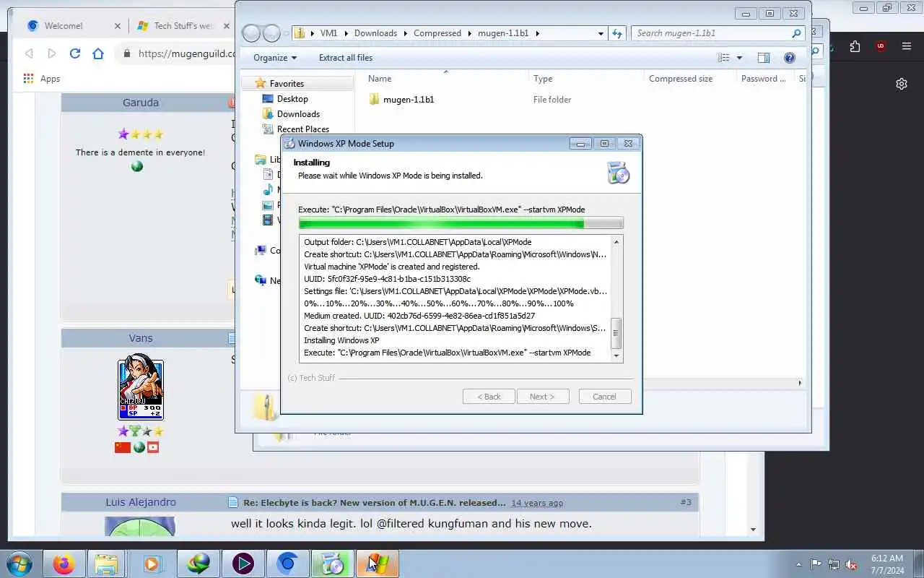Switch to Tech Stuff's browser tab
The image size is (924, 578).
(184, 25)
